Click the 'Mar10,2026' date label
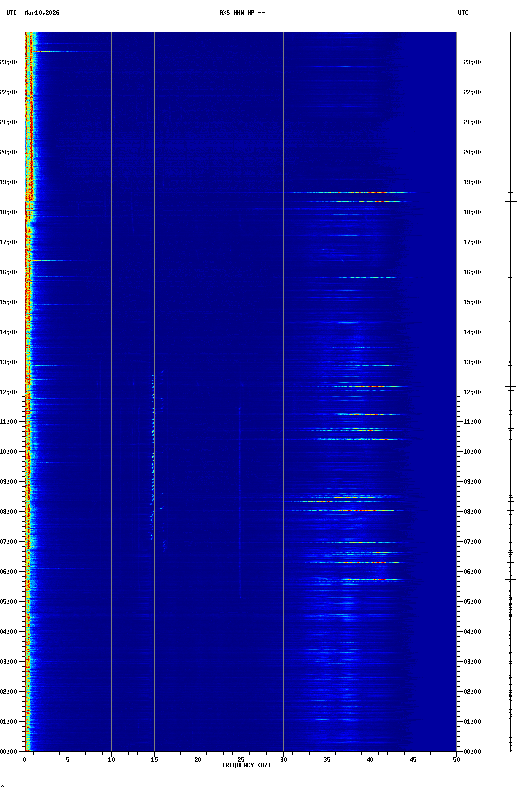This screenshot has height=791, width=532. point(42,13)
